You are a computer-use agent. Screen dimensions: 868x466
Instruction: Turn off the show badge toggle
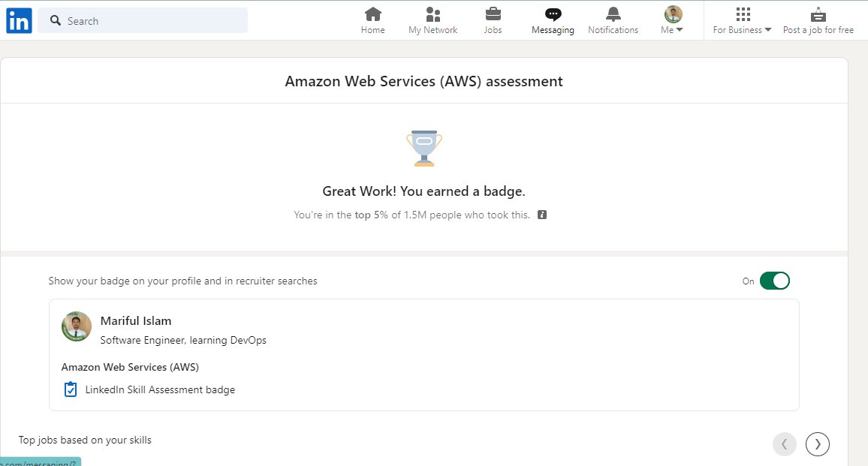(774, 281)
